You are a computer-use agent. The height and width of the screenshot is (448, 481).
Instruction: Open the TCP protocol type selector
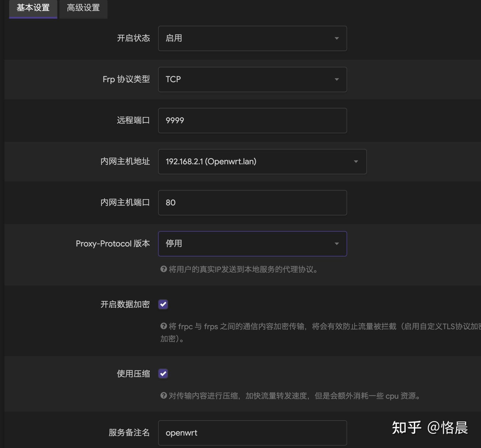pos(252,80)
